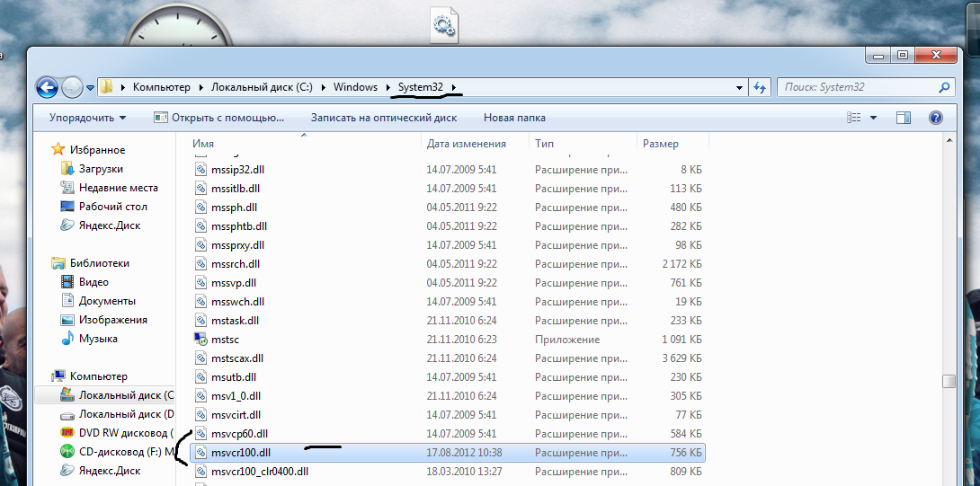Open the Упорядочить menu
The height and width of the screenshot is (486, 980).
pos(88,118)
